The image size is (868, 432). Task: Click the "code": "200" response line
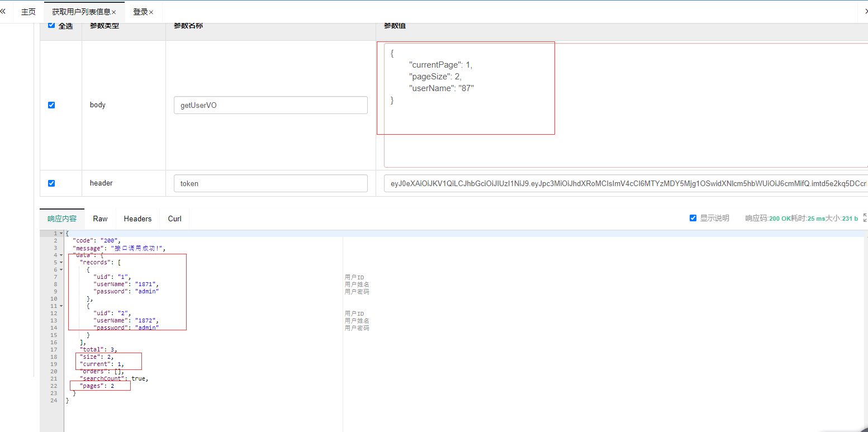tap(97, 240)
